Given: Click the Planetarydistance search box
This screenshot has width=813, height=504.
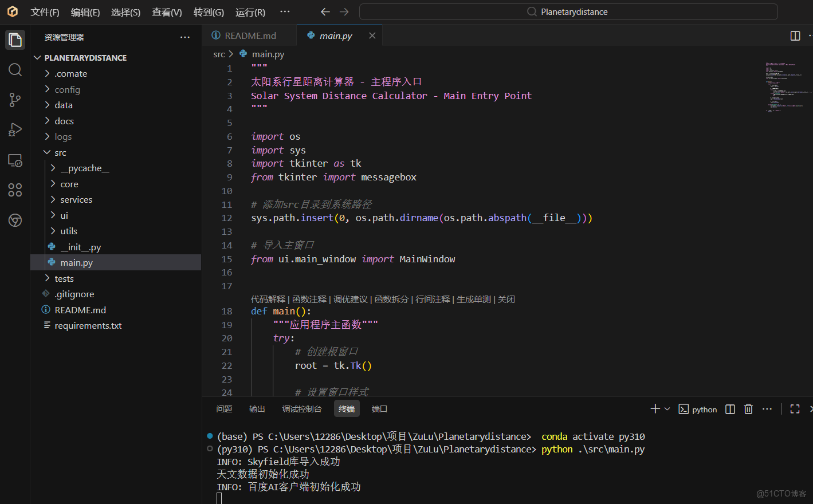Looking at the screenshot, I should click(568, 12).
